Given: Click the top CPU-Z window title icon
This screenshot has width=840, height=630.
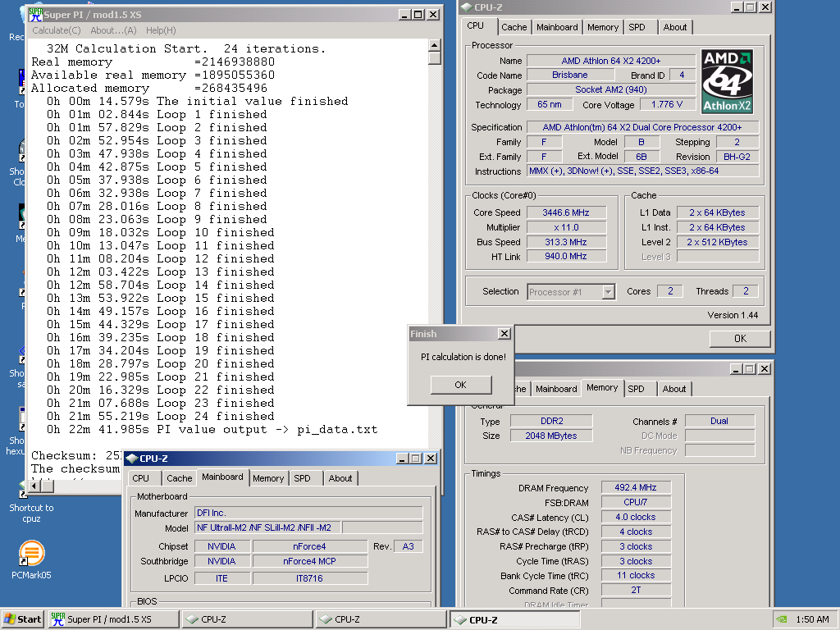Looking at the screenshot, I should coord(466,7).
